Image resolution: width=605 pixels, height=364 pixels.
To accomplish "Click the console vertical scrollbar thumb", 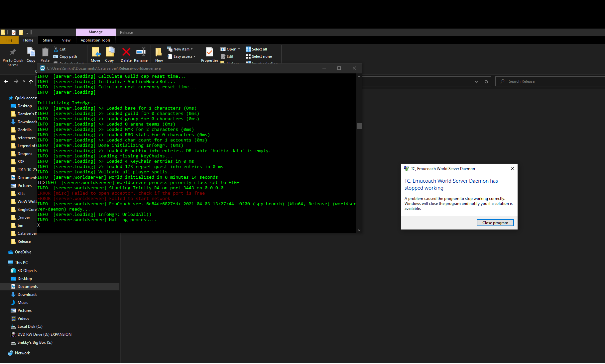I will (359, 126).
